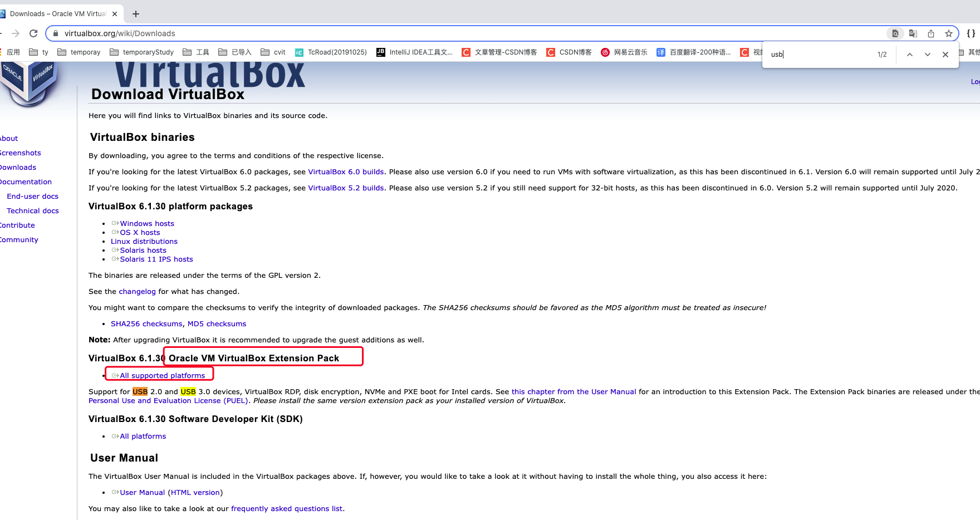Go forward in browser history

16,33
